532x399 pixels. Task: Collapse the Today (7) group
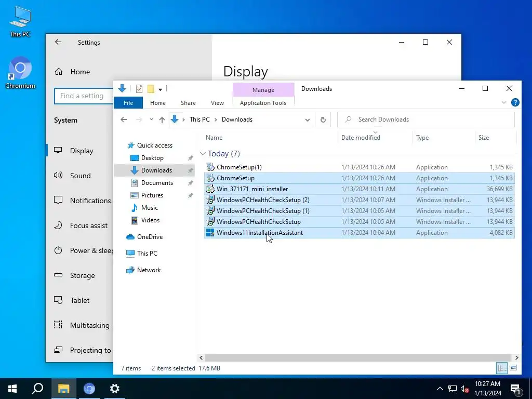pos(203,154)
